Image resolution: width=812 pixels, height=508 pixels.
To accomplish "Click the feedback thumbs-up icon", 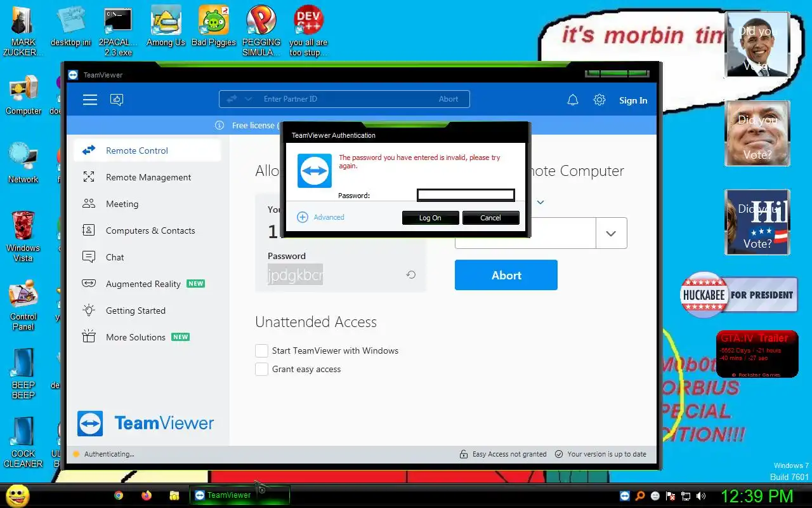I will pyautogui.click(x=117, y=100).
